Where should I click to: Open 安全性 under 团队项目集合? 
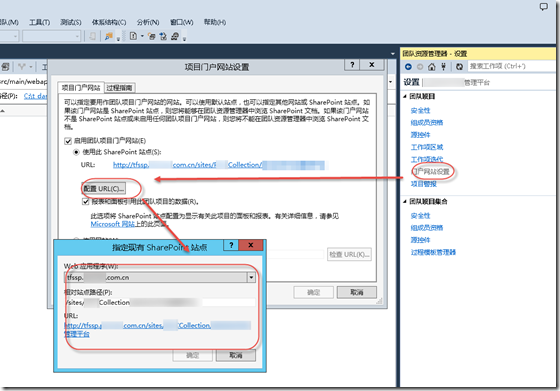tap(420, 216)
